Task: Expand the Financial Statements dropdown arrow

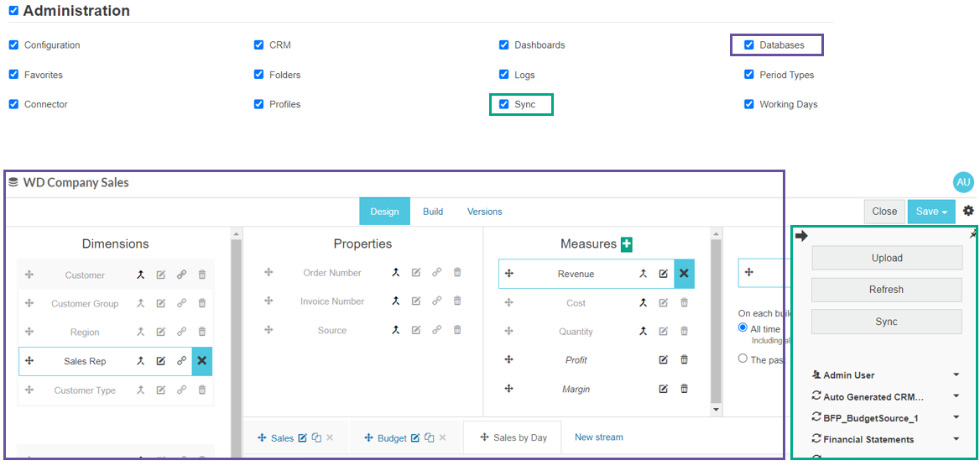Action: click(957, 439)
